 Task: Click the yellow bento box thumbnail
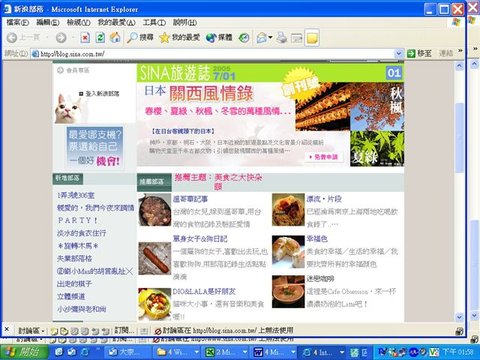155,304
